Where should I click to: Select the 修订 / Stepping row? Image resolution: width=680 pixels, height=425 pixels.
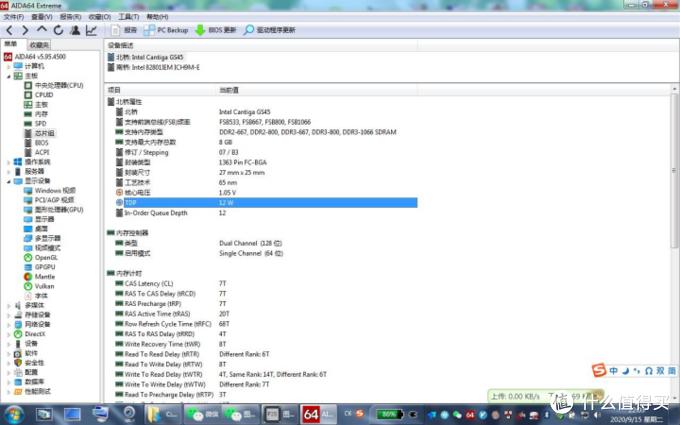pyautogui.click(x=266, y=152)
